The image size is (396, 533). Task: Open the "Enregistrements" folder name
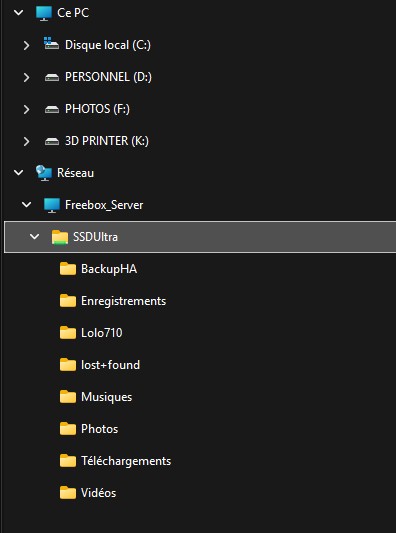(x=123, y=301)
